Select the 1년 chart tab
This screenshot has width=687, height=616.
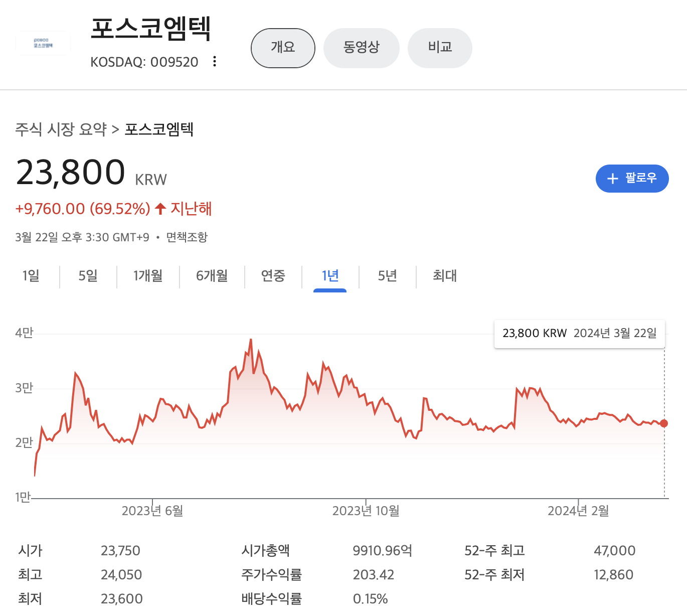330,276
